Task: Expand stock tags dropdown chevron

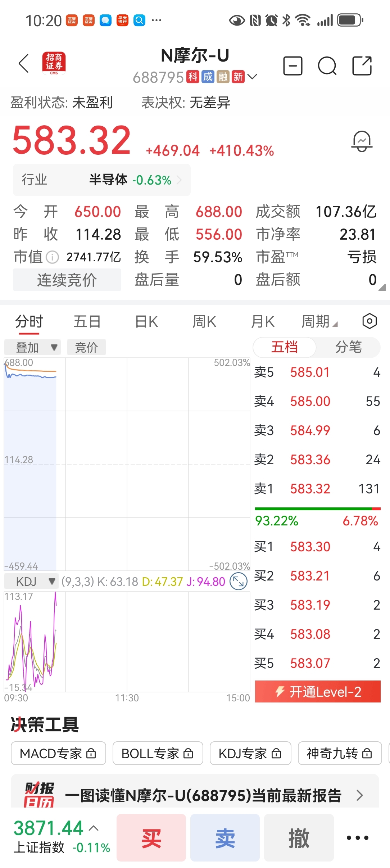Action: coord(252,77)
